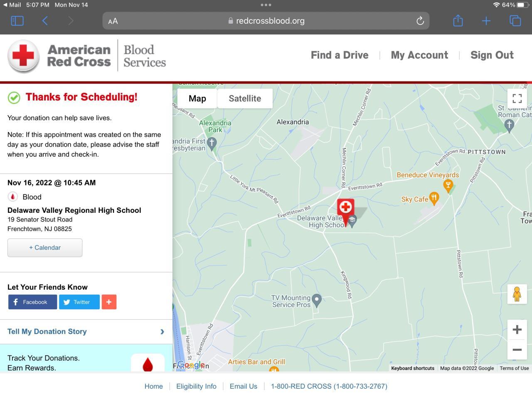Click the American Red Cross logo

click(87, 56)
